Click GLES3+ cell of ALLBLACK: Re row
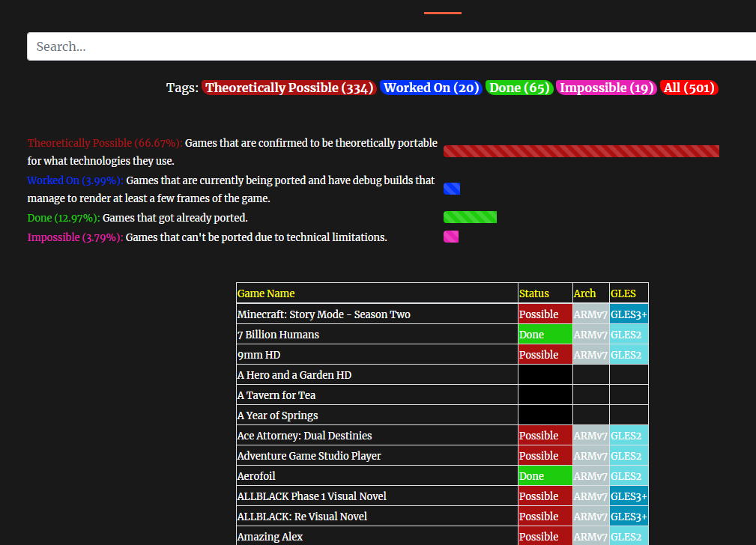The height and width of the screenshot is (545, 756). click(629, 517)
